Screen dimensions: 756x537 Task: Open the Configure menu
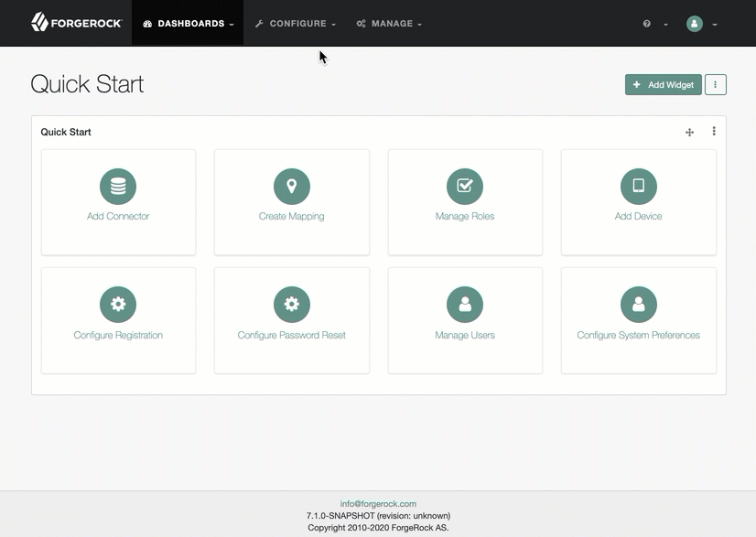pos(296,24)
